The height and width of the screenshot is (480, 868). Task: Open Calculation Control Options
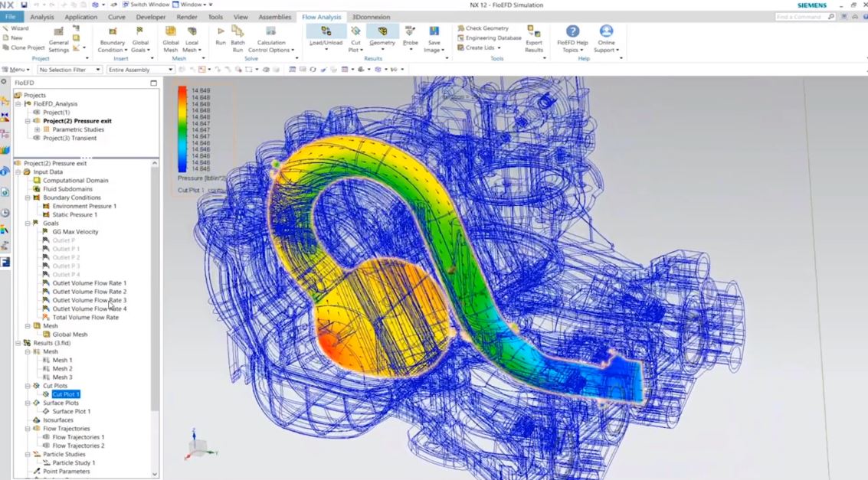[x=271, y=39]
